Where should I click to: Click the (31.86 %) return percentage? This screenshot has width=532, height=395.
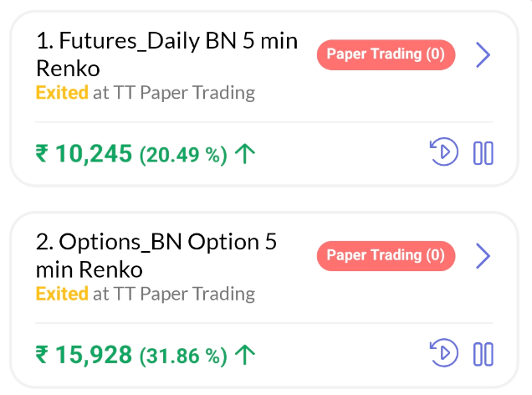[x=183, y=356]
